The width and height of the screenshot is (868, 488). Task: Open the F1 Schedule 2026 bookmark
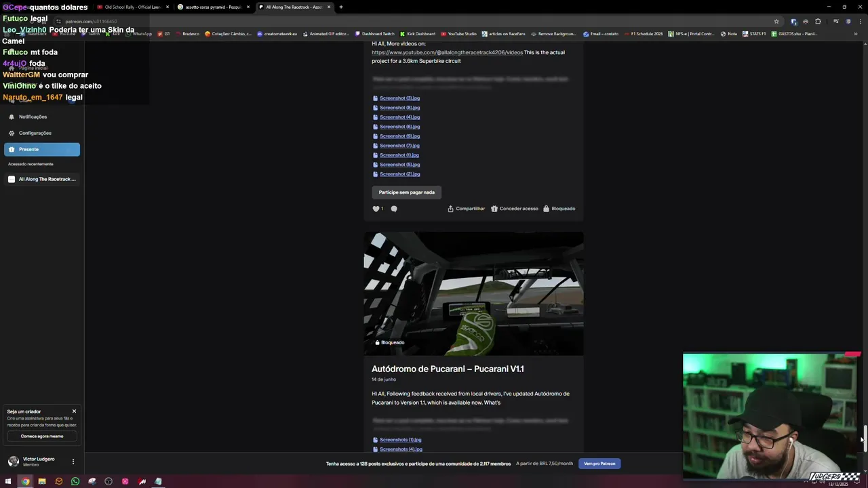pyautogui.click(x=644, y=34)
